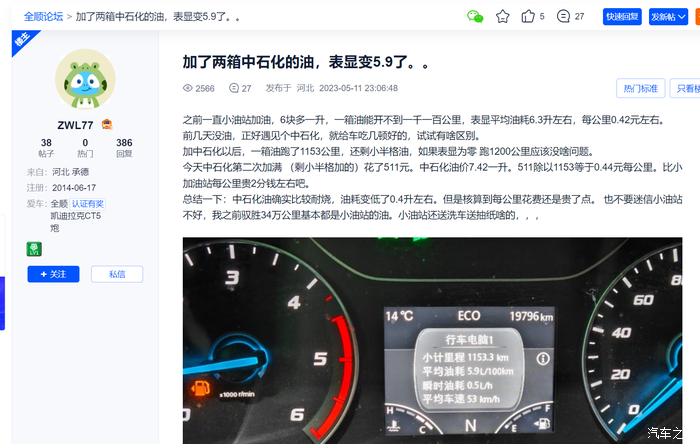Viewport: 700px width, 444px height.
Task: Toggle the 只看楼主 filter
Action: tap(685, 88)
